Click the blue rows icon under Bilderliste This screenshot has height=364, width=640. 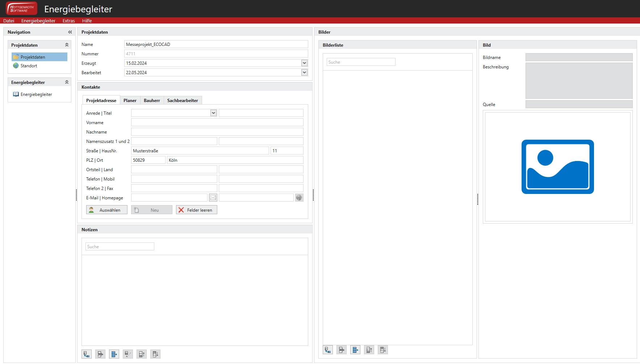[x=355, y=350]
